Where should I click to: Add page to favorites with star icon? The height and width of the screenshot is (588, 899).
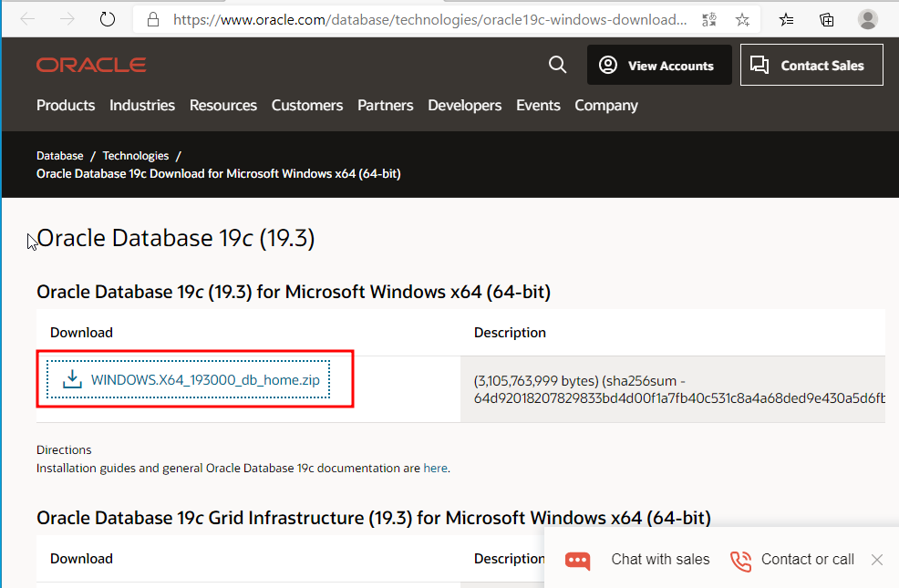click(742, 20)
